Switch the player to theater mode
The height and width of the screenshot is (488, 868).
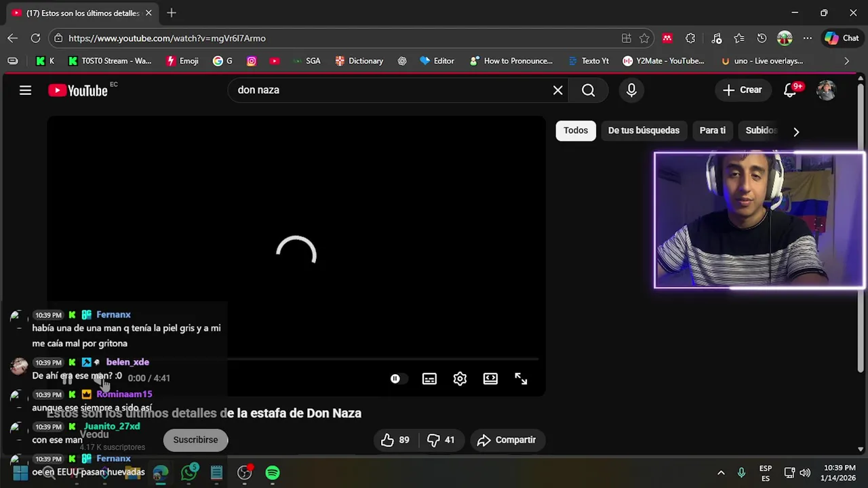[490, 379]
